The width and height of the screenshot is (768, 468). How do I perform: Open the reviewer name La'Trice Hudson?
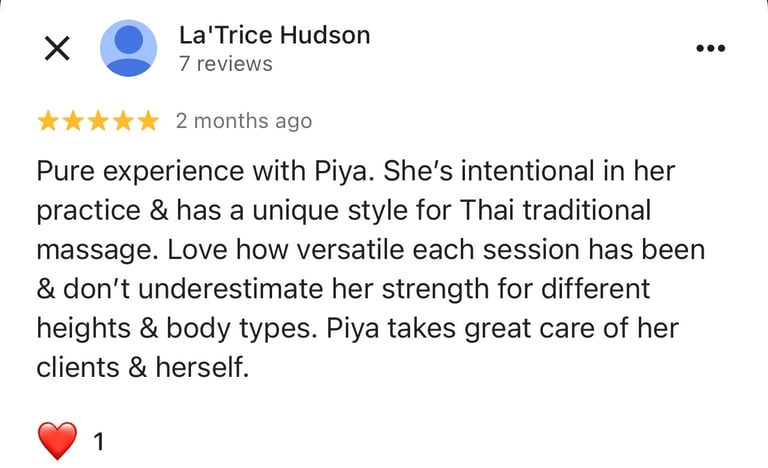click(x=274, y=35)
